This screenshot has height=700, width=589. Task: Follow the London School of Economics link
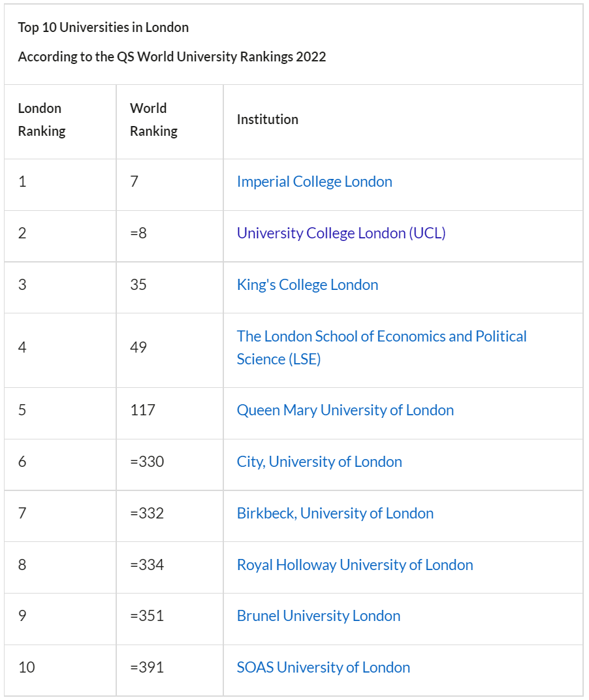(x=381, y=337)
